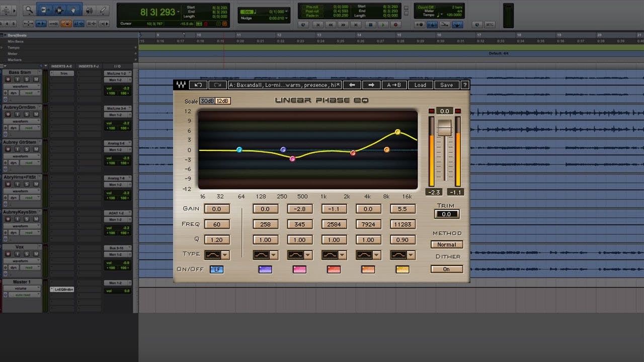
Task: Select the Zoomer magnifying glass tool
Action: pyautogui.click(x=29, y=10)
